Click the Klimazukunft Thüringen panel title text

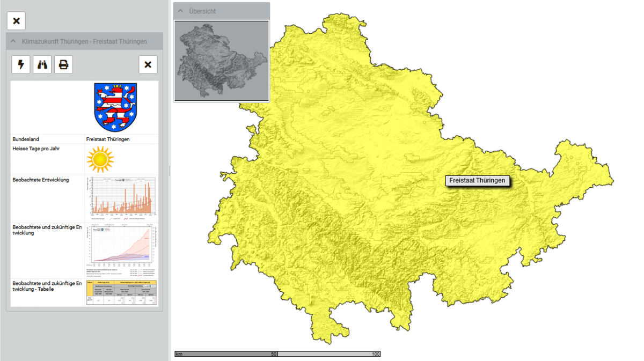click(84, 41)
